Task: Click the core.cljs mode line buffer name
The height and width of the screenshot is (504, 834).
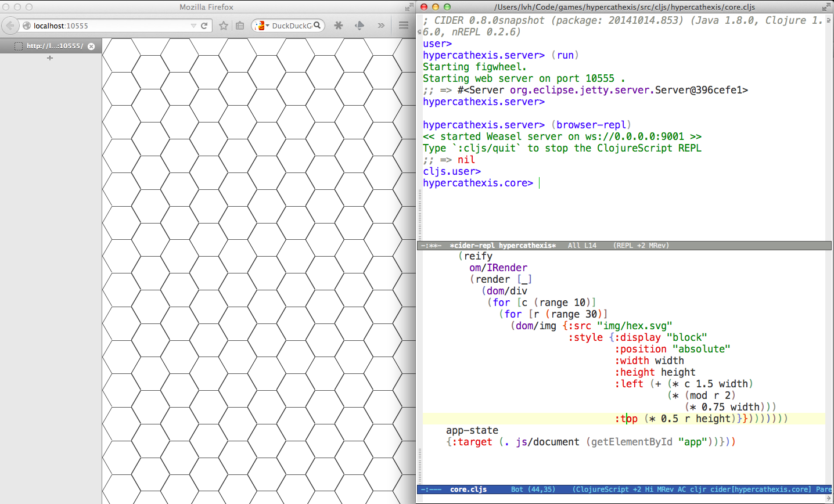Action: 468,489
